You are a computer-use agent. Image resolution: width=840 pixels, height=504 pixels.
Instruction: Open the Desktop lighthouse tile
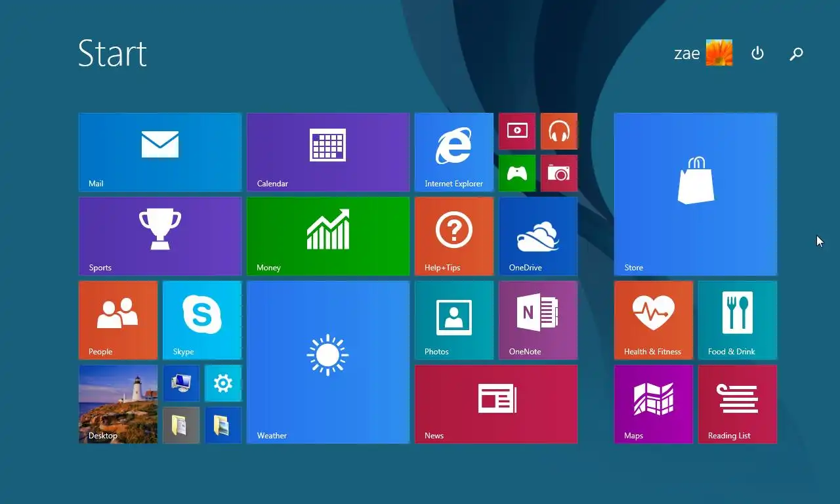[118, 404]
